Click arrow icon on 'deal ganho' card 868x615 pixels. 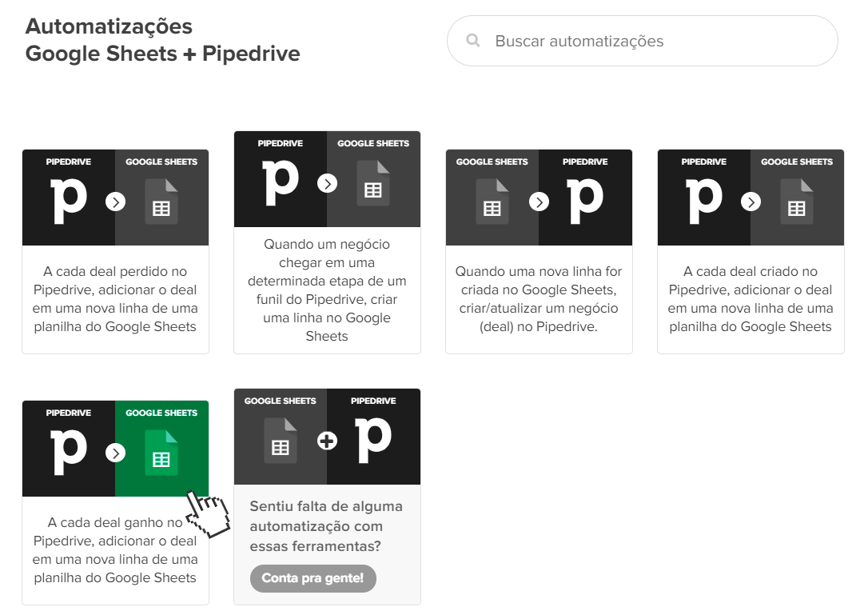(x=116, y=453)
